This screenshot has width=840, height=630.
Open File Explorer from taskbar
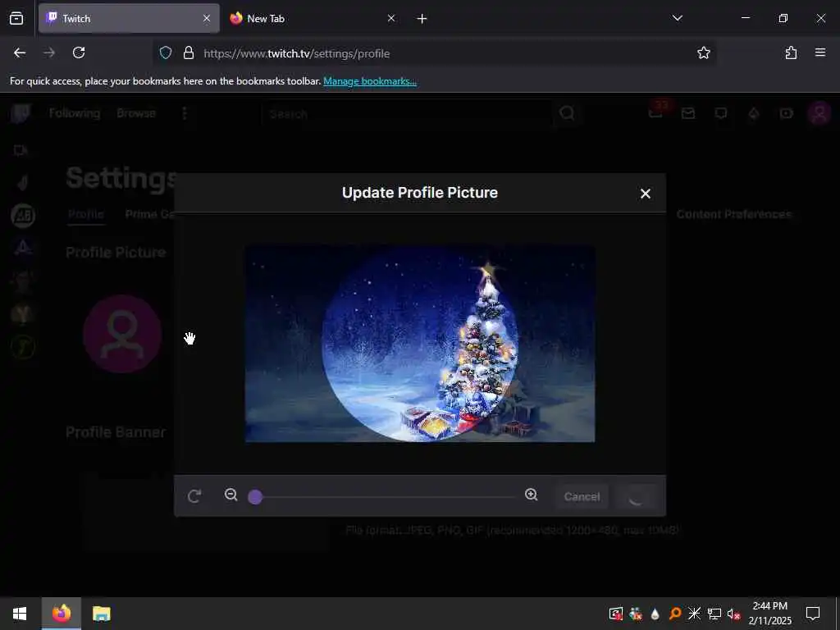click(x=101, y=614)
